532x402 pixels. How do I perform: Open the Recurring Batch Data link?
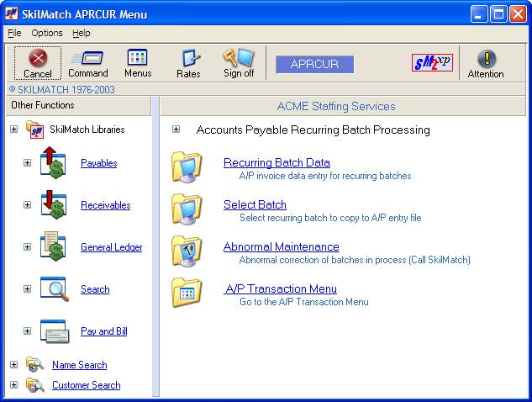point(277,162)
